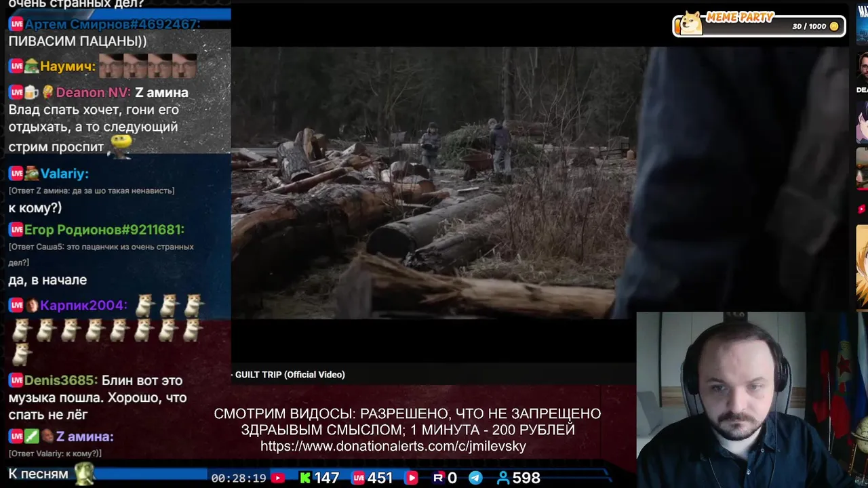Screen dimensions: 868x488
Task: Click LIVE badge next to Карпик2004
Action: [16, 306]
